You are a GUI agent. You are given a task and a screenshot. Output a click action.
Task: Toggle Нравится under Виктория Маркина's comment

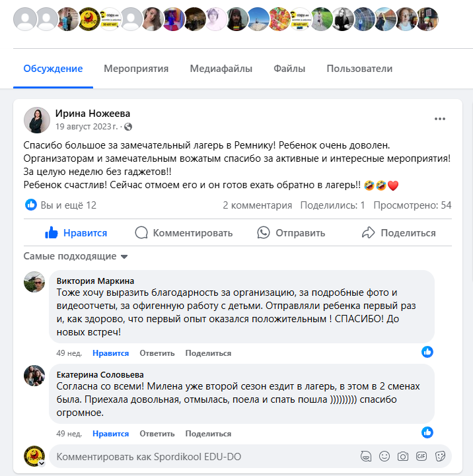(x=110, y=353)
